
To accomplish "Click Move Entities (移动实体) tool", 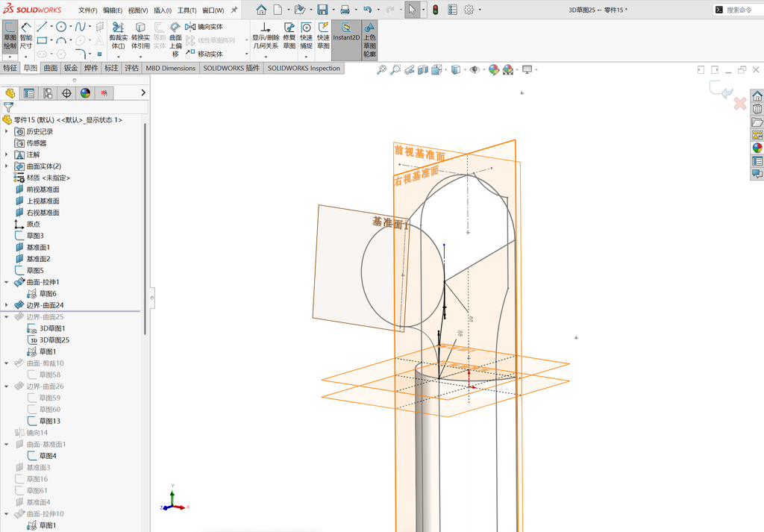I will (204, 54).
